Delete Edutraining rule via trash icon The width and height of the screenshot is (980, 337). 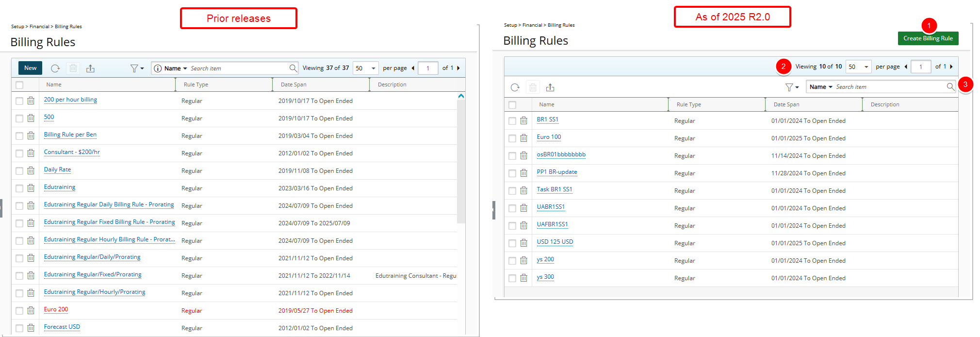click(31, 188)
